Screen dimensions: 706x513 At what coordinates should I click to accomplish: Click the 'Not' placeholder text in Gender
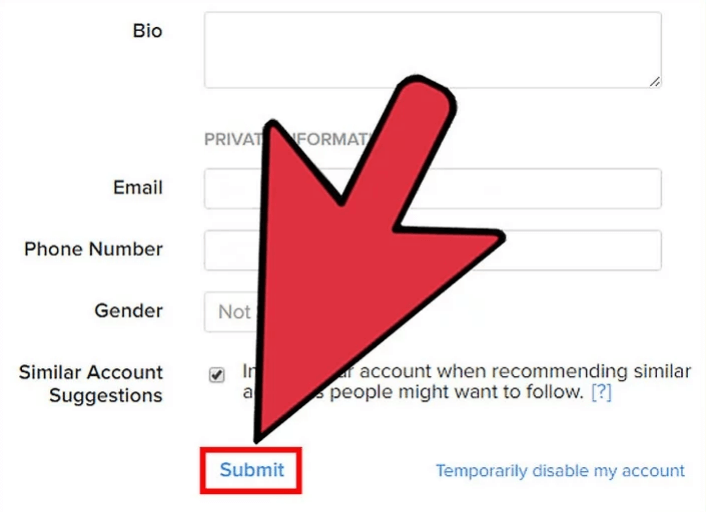(x=233, y=312)
